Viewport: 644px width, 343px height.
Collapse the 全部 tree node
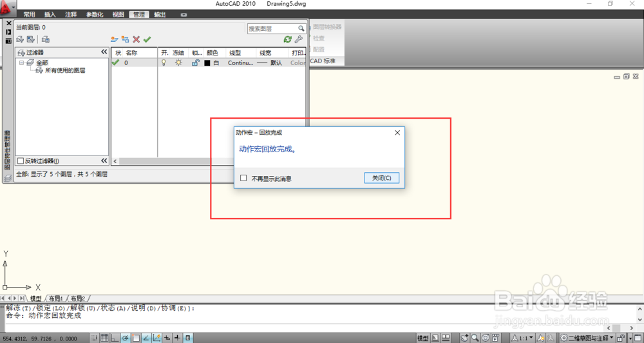[x=21, y=63]
